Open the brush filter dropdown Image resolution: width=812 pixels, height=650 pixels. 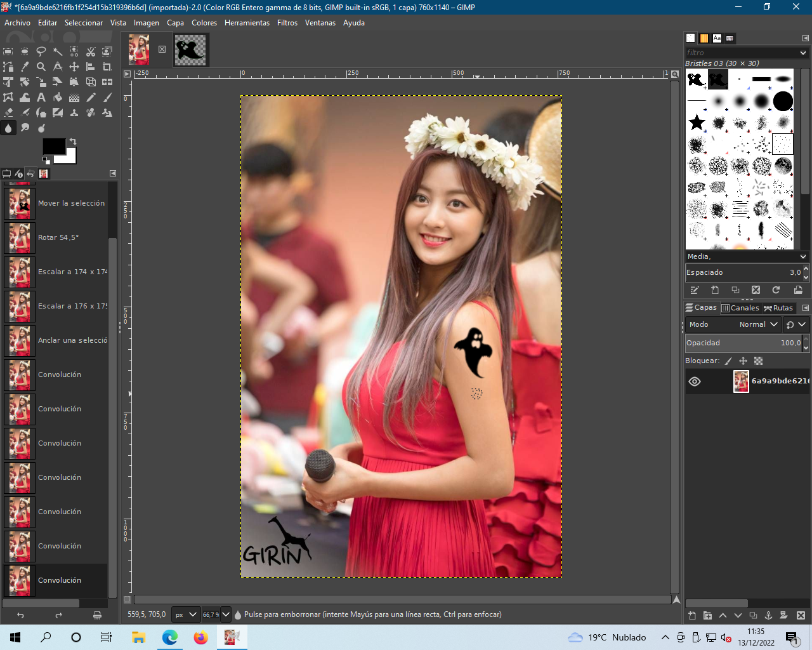[803, 53]
